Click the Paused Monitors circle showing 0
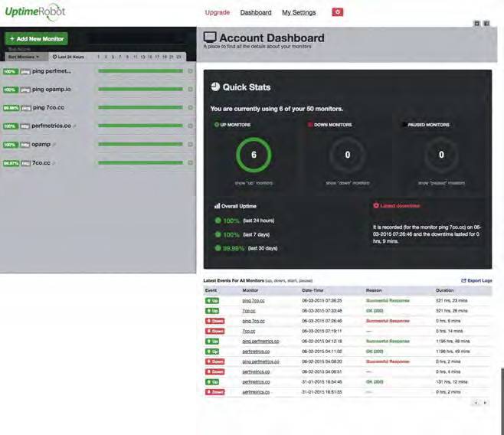Image resolution: width=504 pixels, height=435 pixels. tap(441, 155)
